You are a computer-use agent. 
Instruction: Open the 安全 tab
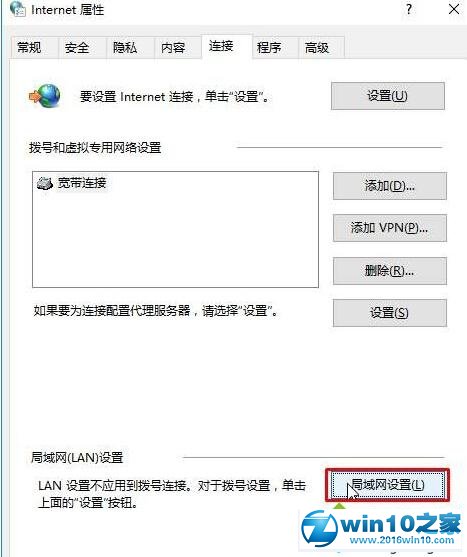tap(77, 47)
